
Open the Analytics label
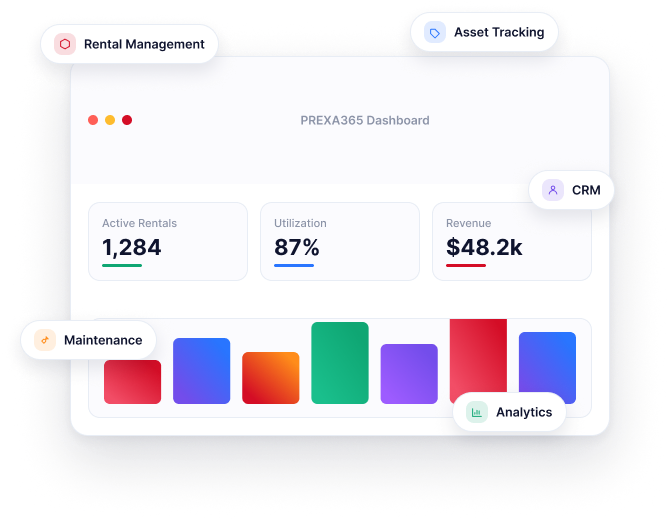click(x=524, y=412)
